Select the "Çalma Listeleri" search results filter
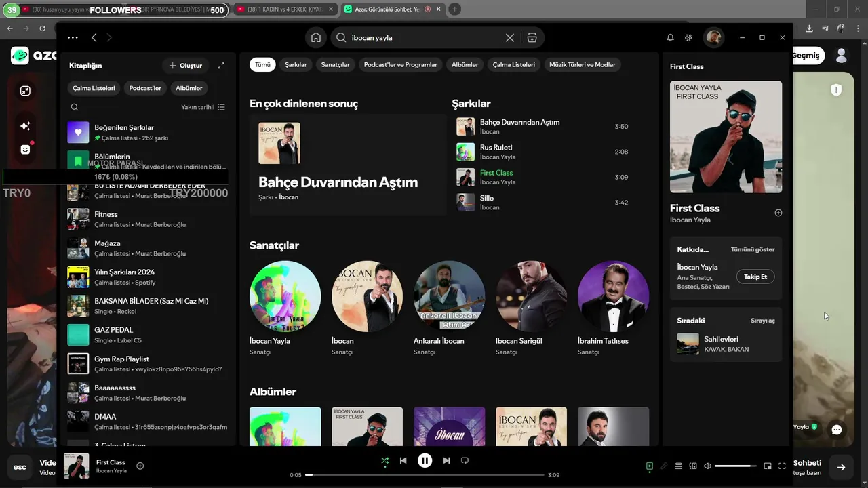 point(514,65)
